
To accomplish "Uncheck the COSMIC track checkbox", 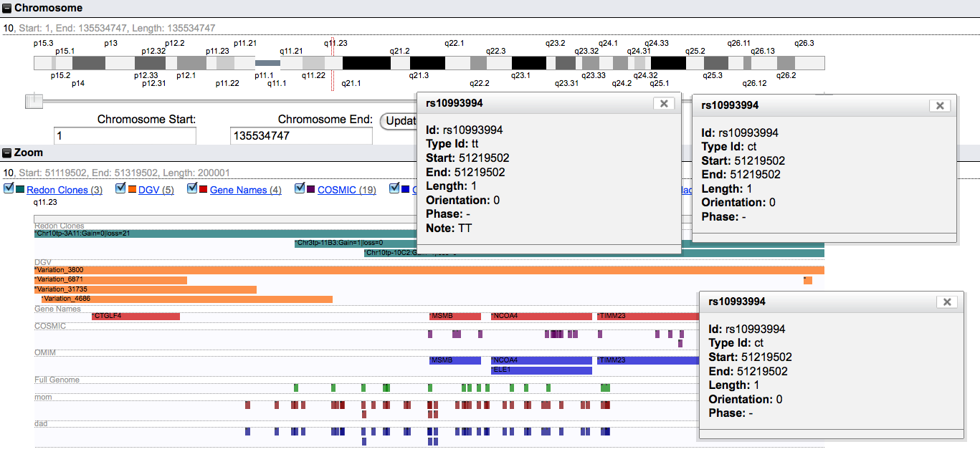I will coord(300,189).
